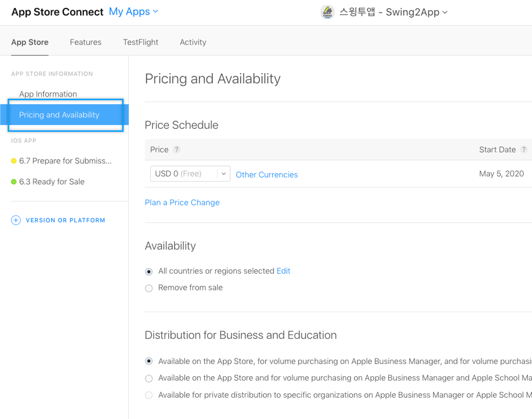Select App Store and volume purchasing second option
The height and width of the screenshot is (419, 532).
149,378
